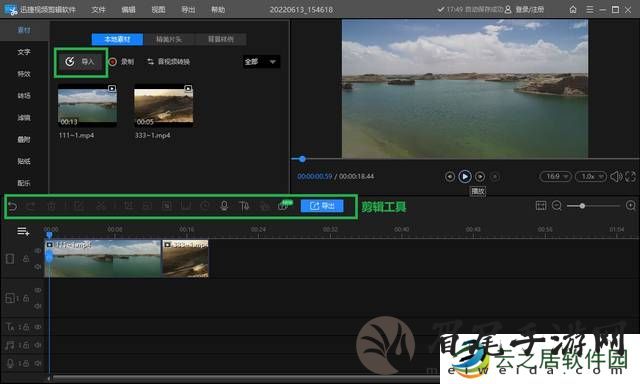This screenshot has width=640, height=384.
Task: Click the trash delete icon in toolbar
Action: (51, 206)
